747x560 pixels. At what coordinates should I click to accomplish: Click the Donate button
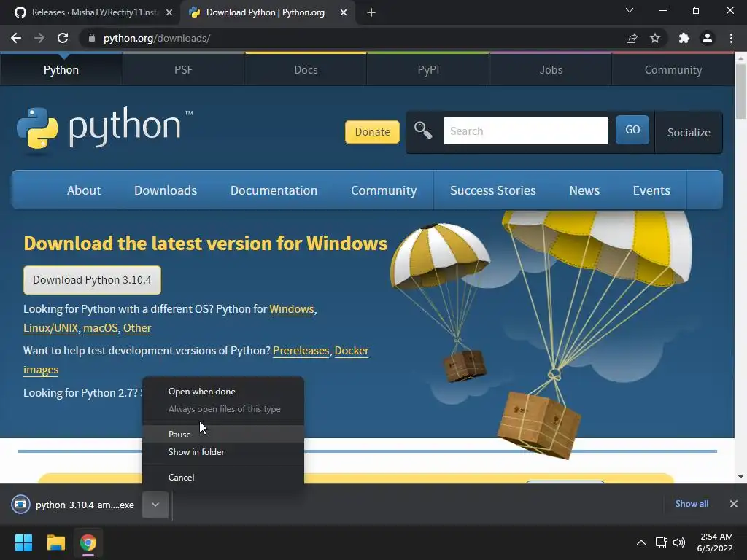point(372,132)
